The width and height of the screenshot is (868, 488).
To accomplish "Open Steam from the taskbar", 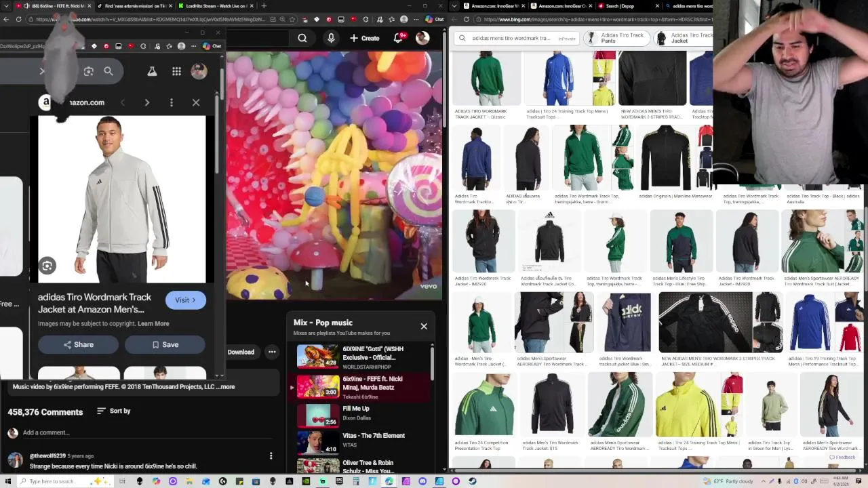I will tap(472, 481).
